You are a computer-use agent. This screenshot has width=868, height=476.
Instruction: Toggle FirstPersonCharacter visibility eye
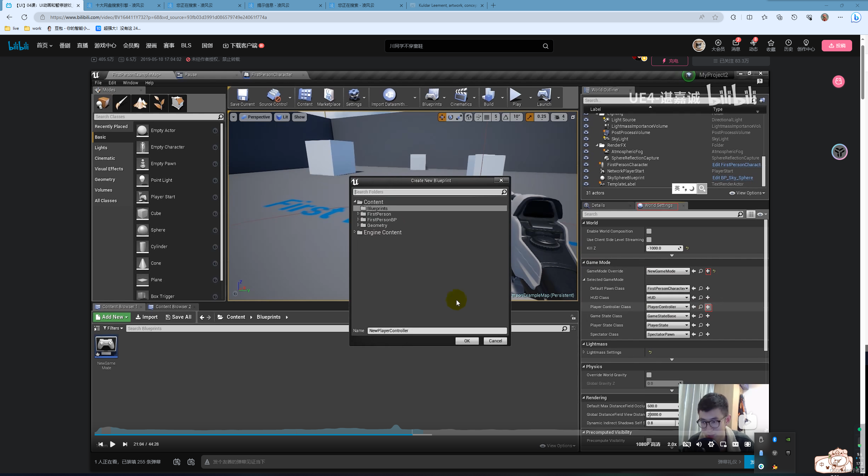point(586,165)
